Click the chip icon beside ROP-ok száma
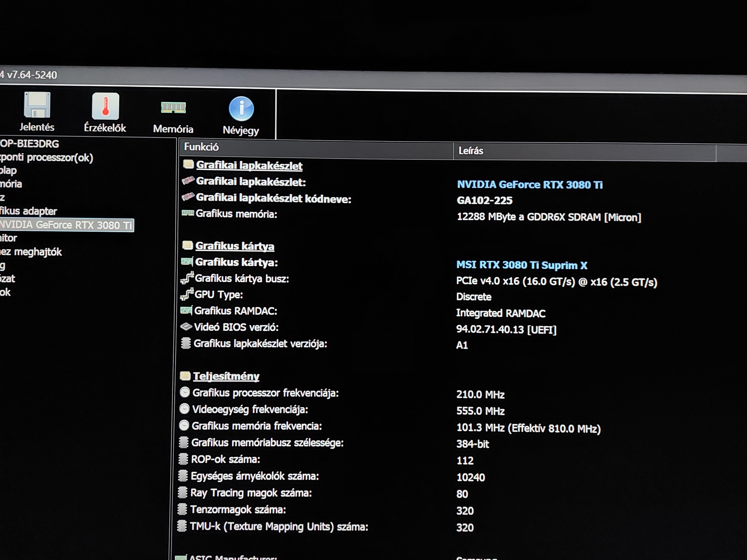747x560 pixels. 183,459
